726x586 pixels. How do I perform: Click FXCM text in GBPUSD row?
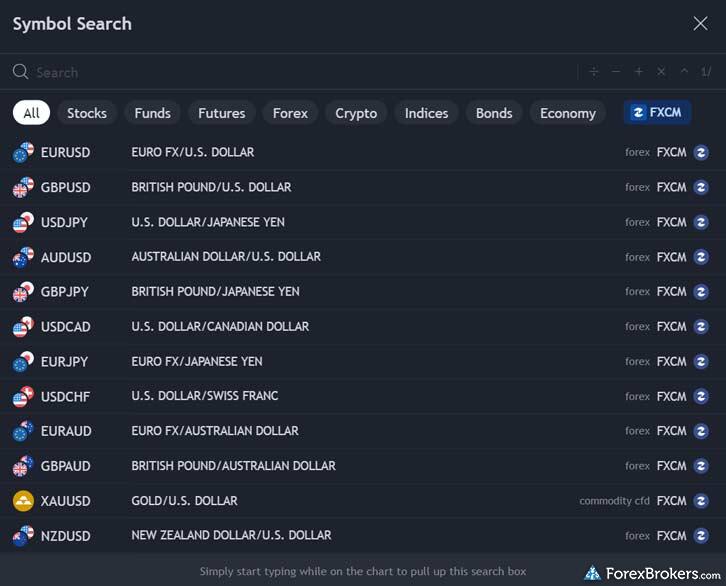click(671, 187)
